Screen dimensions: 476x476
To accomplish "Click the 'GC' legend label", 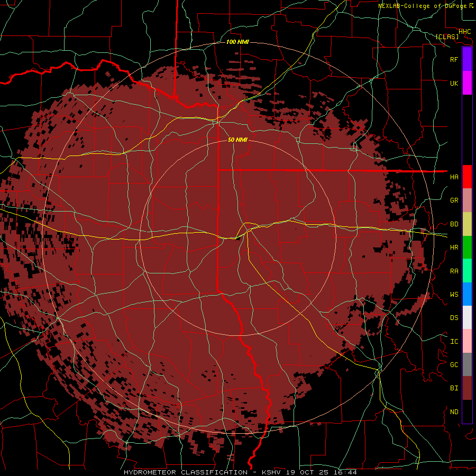I will click(x=454, y=365).
